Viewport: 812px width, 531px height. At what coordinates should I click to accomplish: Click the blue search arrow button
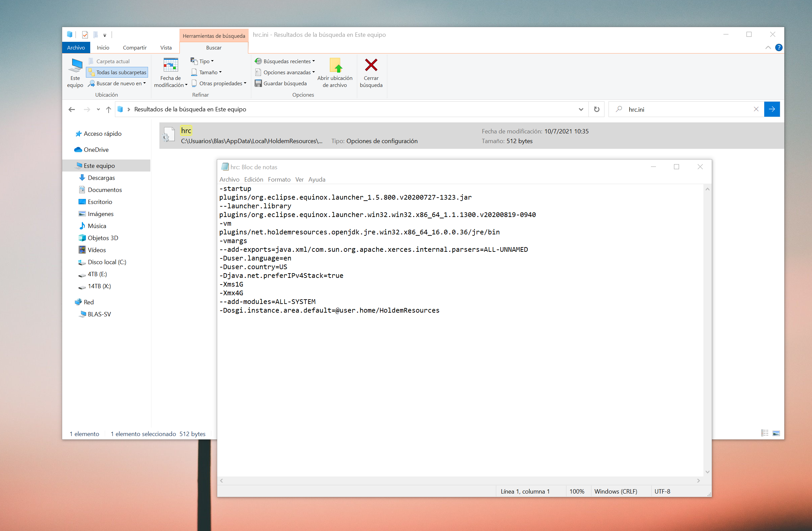coord(772,109)
